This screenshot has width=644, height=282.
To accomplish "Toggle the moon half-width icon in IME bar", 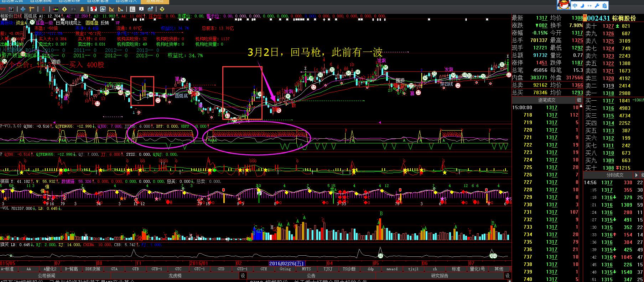I will 583,6.
